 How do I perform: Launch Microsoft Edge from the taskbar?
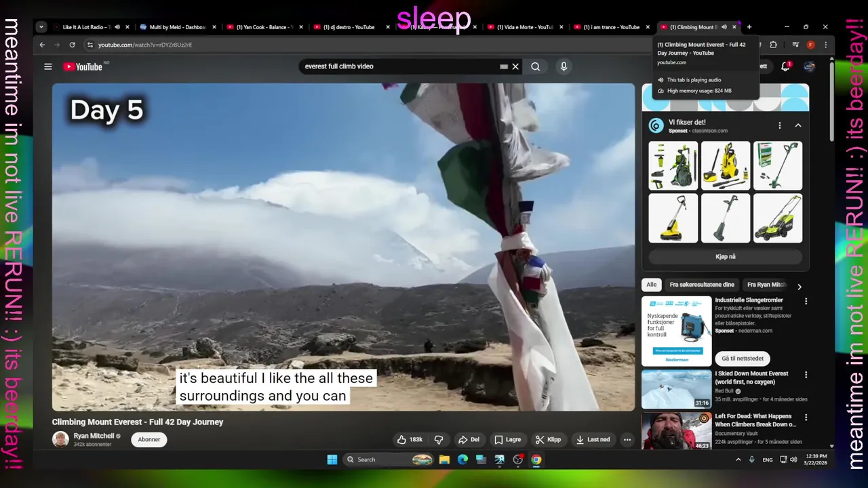[462, 460]
